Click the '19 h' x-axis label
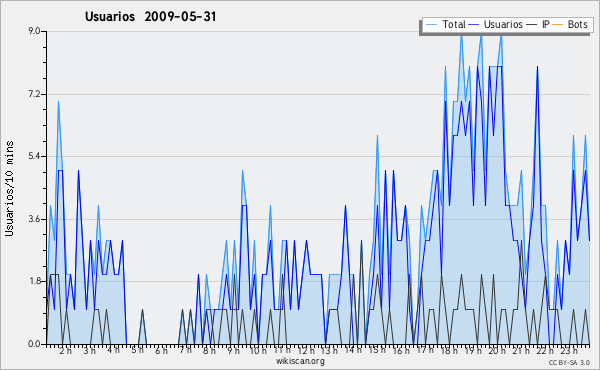 474,350
